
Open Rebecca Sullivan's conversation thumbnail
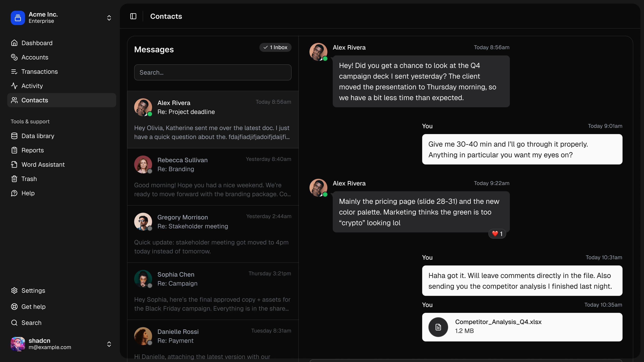(143, 164)
